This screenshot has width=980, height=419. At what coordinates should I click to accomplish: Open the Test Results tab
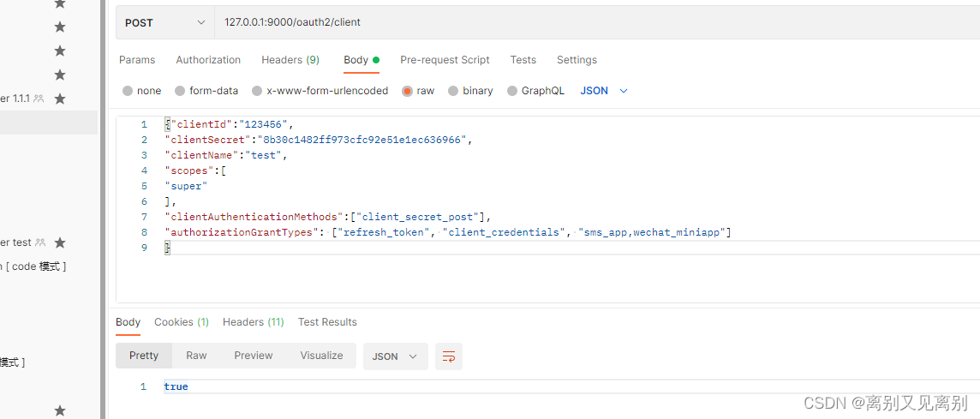(x=327, y=322)
